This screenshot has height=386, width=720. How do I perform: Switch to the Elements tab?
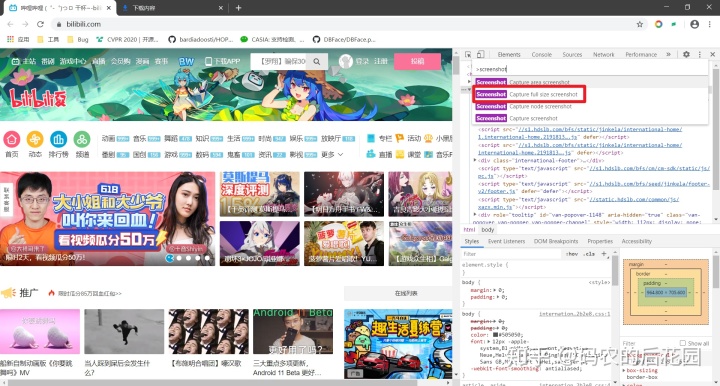click(509, 54)
